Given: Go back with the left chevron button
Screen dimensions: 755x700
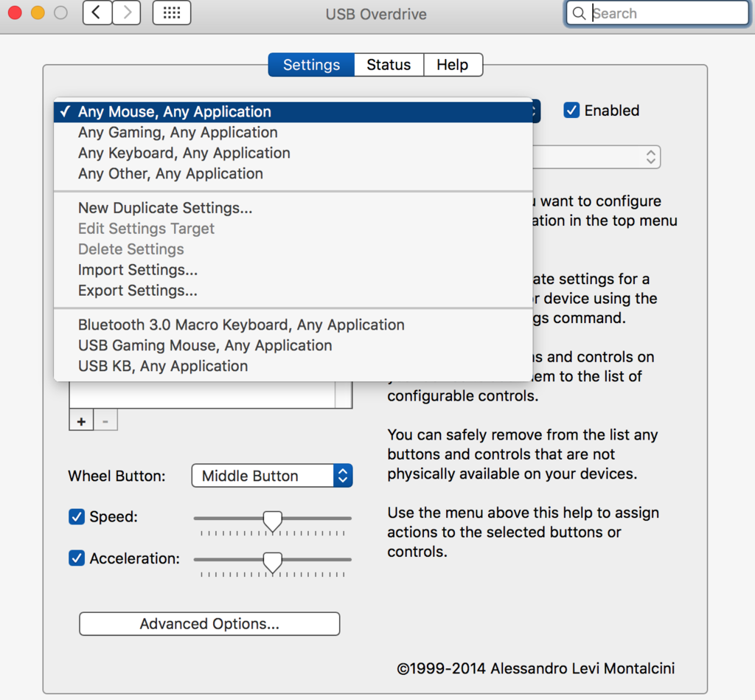Looking at the screenshot, I should click(x=97, y=13).
